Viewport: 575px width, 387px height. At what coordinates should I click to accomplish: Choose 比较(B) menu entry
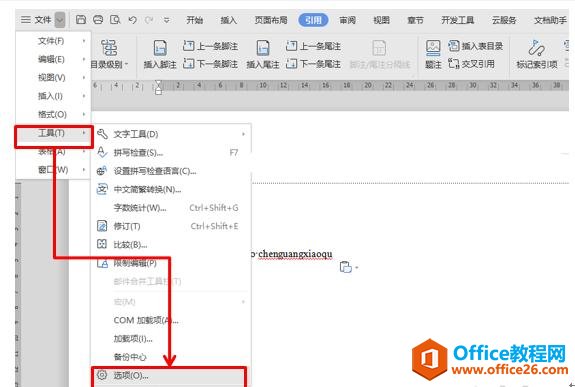tap(171, 244)
